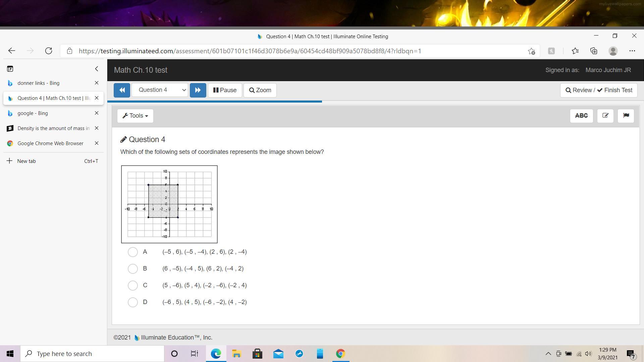Viewport: 644px width, 362px height.
Task: Open browser settings and more menu
Action: (632, 51)
